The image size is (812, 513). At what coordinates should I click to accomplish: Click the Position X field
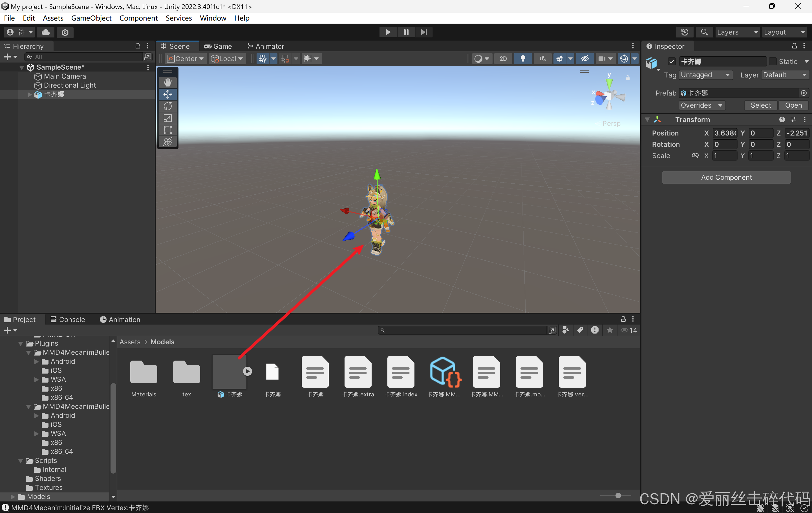pyautogui.click(x=725, y=133)
